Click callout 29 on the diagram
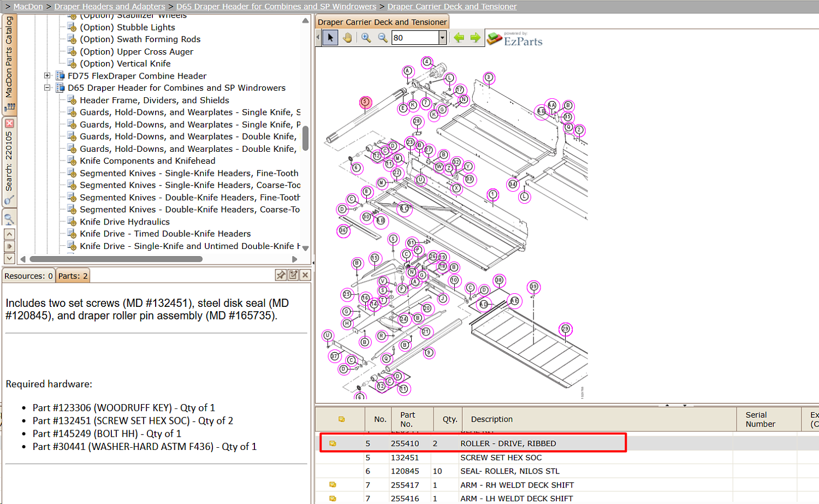The image size is (819, 504). pyautogui.click(x=566, y=329)
